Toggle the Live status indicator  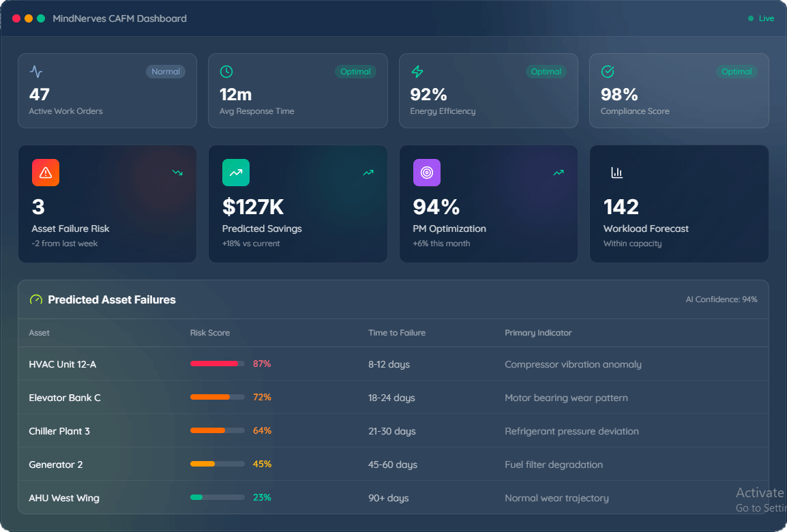[x=760, y=18]
